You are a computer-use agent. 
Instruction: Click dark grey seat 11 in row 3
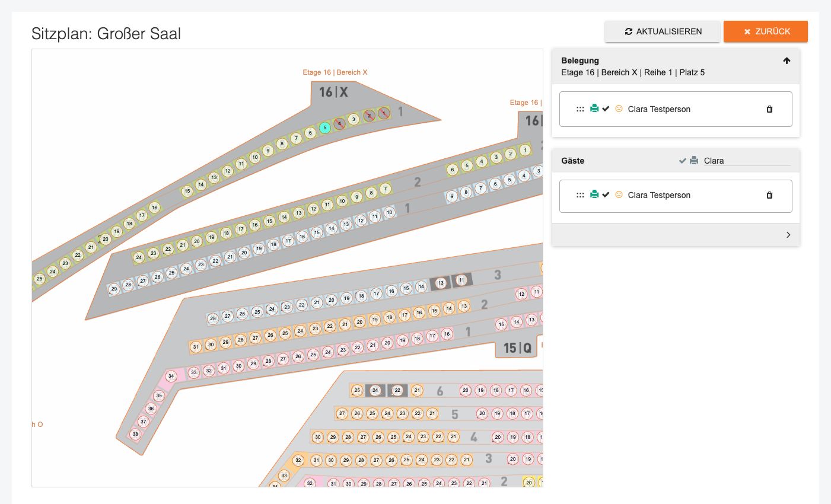tap(462, 280)
